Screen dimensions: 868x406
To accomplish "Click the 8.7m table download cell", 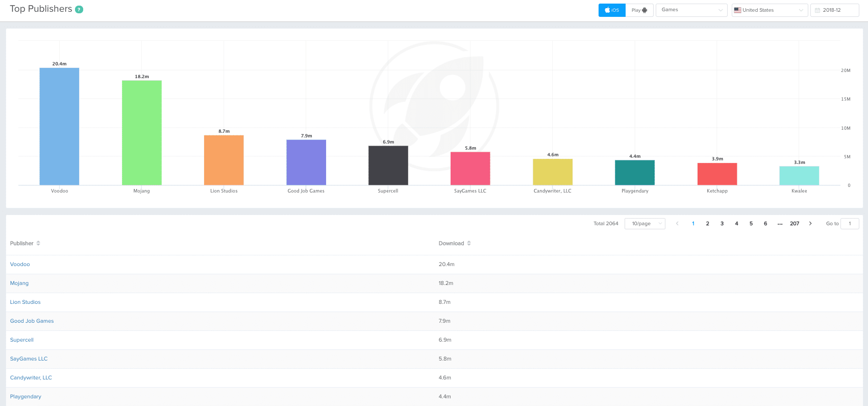I will click(x=444, y=302).
